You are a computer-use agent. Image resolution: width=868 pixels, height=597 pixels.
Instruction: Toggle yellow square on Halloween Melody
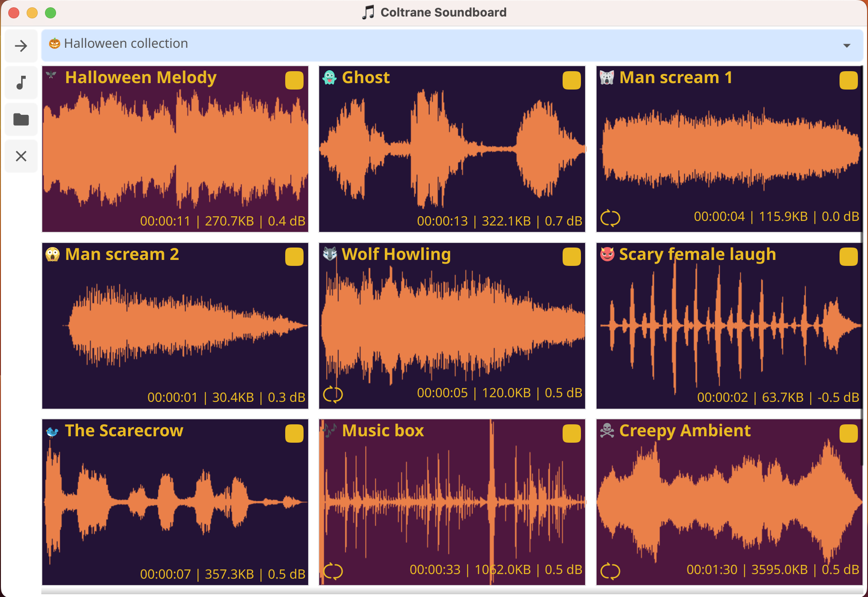[294, 80]
